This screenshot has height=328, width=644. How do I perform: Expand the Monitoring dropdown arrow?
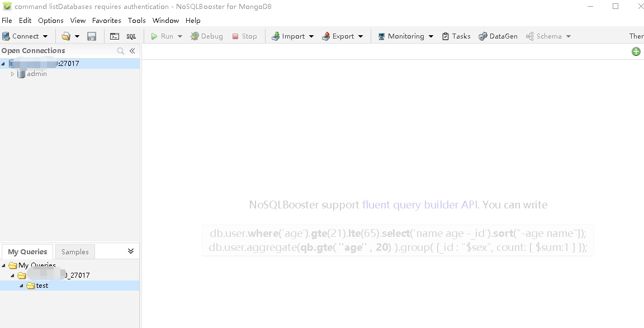pos(431,36)
